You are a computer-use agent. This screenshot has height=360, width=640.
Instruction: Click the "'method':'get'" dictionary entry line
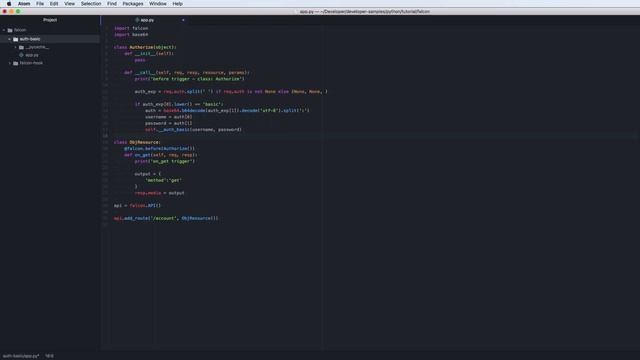[163, 180]
